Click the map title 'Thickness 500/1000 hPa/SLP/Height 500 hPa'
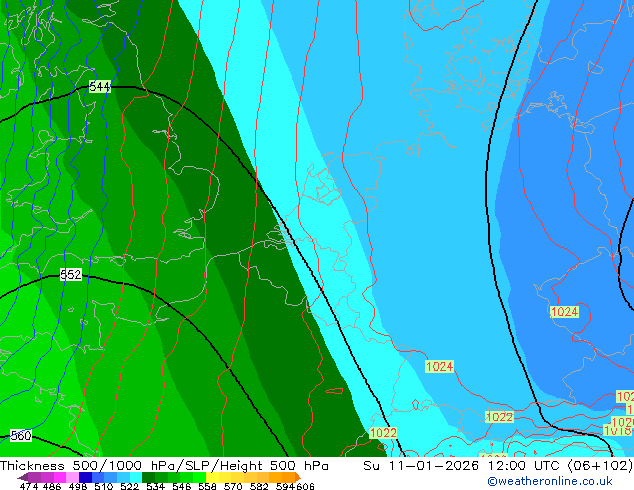 pyautogui.click(x=164, y=466)
